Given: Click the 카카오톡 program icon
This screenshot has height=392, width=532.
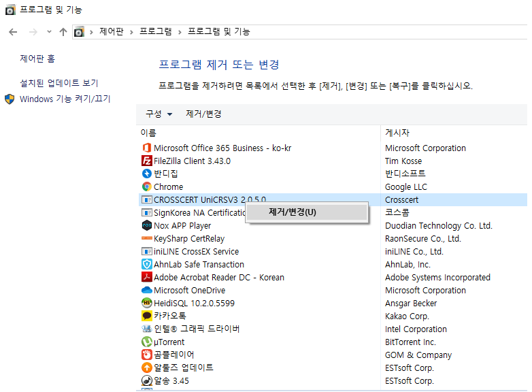Looking at the screenshot, I should [x=146, y=316].
